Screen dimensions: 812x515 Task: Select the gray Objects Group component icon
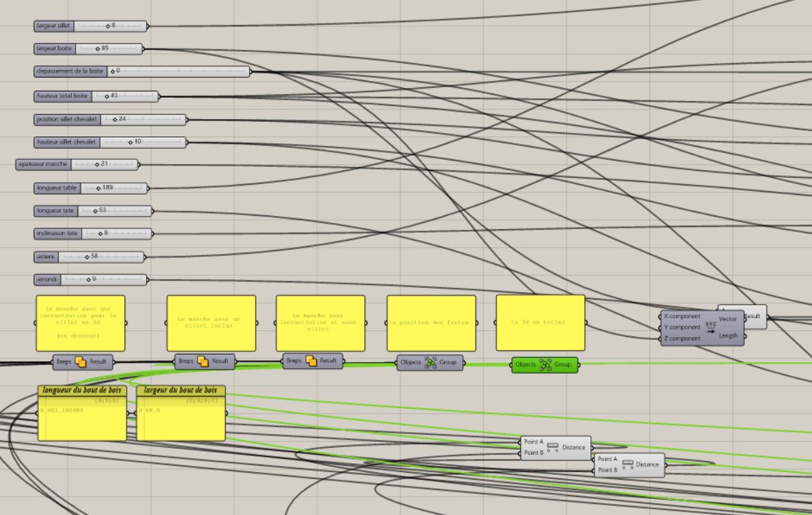(430, 362)
